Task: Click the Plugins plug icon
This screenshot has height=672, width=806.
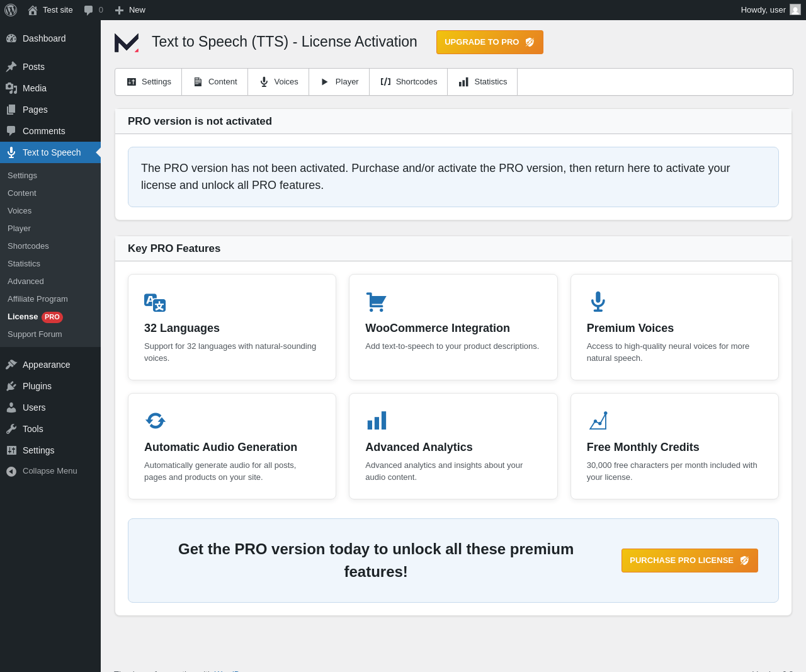Action: 11,386
